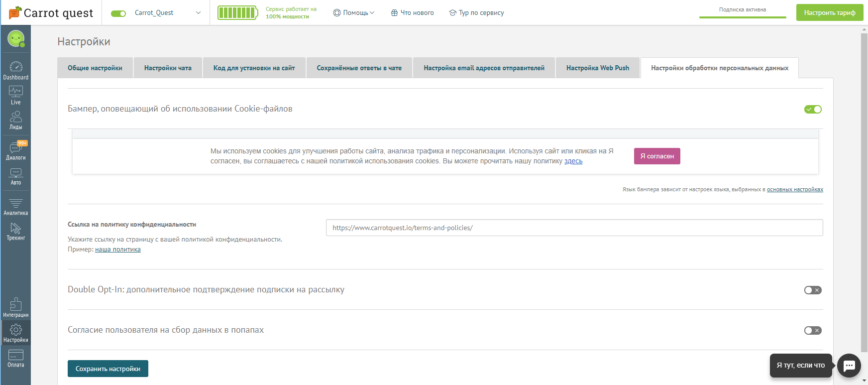Open Аналитика funnel icon

coord(16,206)
